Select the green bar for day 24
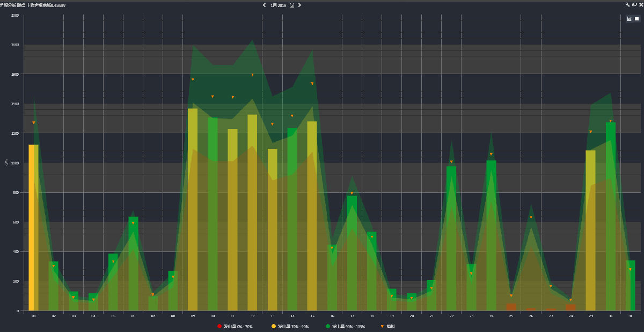The image size is (644, 332). [491, 235]
